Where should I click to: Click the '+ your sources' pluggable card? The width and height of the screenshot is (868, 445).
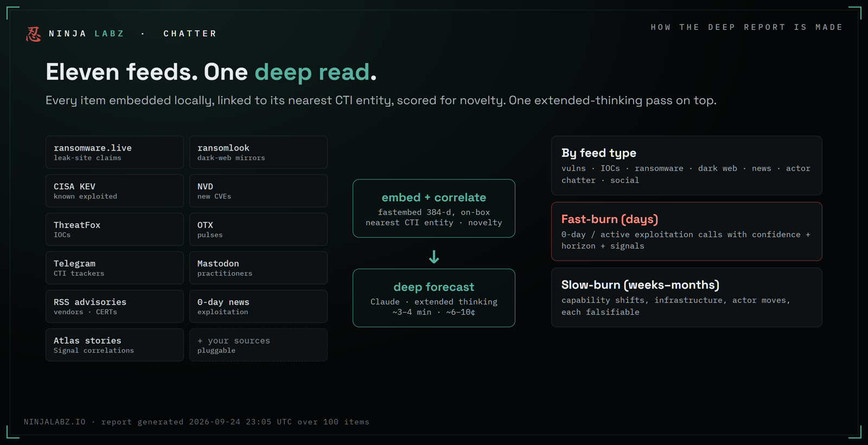258,345
